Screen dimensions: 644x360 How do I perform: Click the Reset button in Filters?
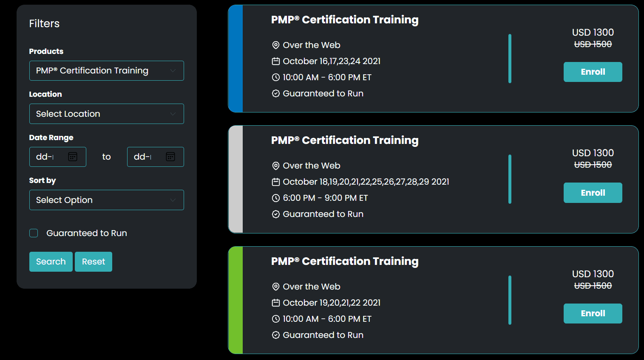tap(94, 262)
